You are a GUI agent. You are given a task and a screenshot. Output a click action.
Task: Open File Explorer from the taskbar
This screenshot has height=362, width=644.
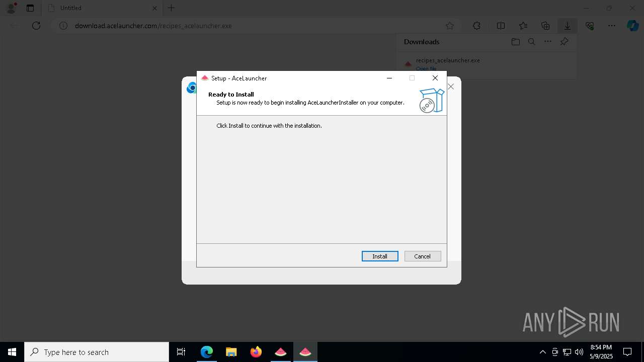click(231, 352)
